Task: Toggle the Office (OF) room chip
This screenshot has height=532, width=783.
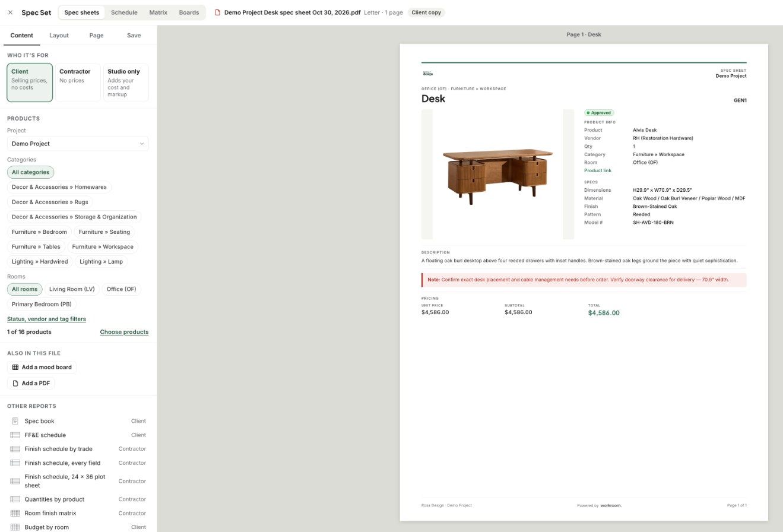Action: 121,289
